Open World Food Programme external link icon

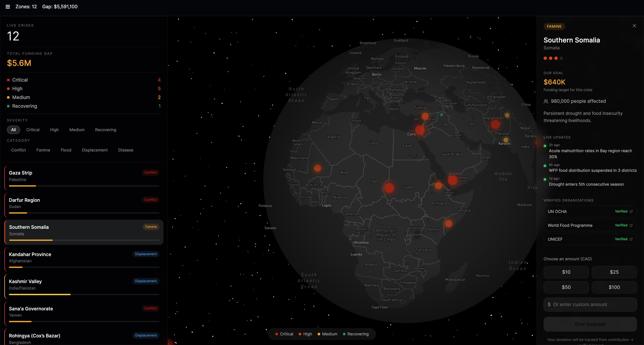click(x=631, y=225)
